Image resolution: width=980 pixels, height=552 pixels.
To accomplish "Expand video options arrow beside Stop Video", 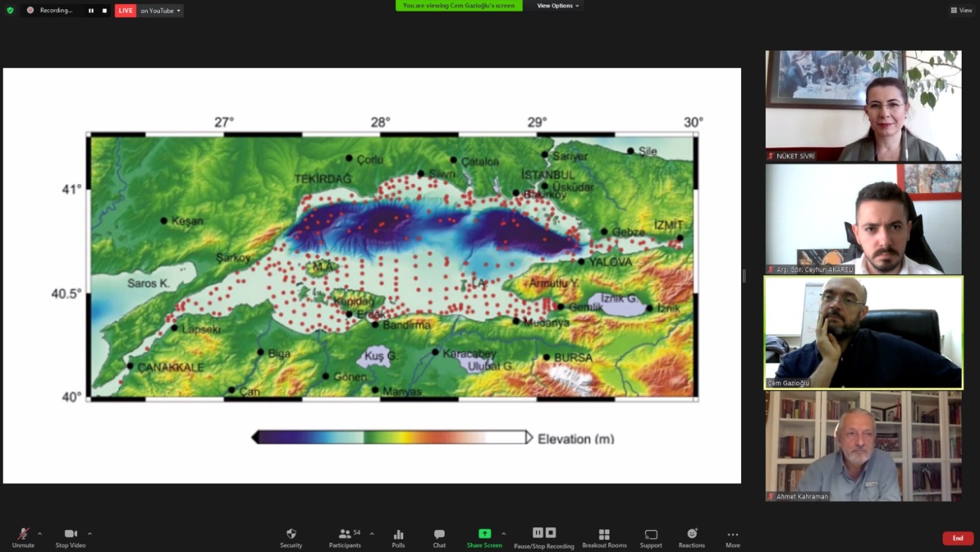I will pos(90,534).
